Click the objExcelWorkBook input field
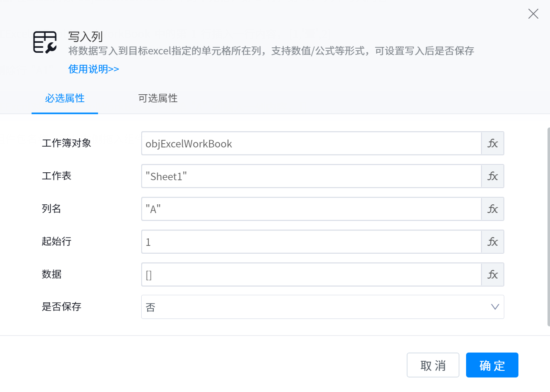 (x=311, y=144)
